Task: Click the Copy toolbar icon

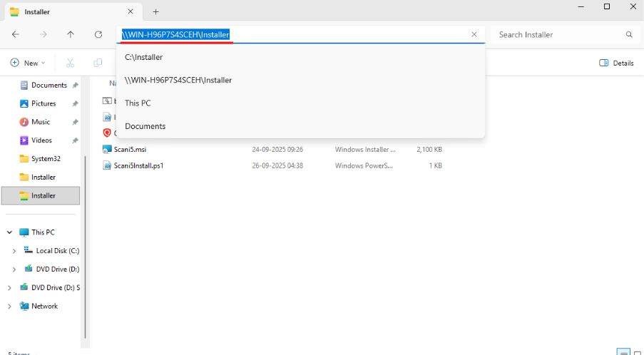Action: (x=98, y=63)
